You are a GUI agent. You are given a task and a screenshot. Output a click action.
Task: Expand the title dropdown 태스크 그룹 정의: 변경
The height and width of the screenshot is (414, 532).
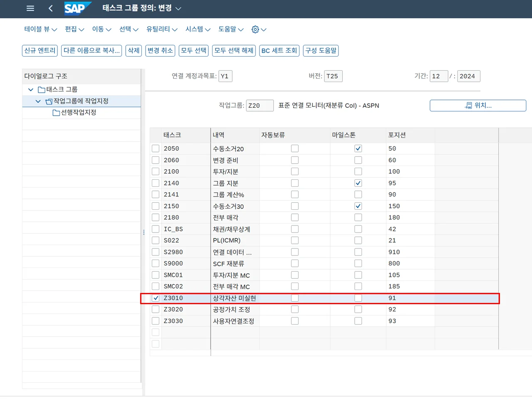[178, 9]
